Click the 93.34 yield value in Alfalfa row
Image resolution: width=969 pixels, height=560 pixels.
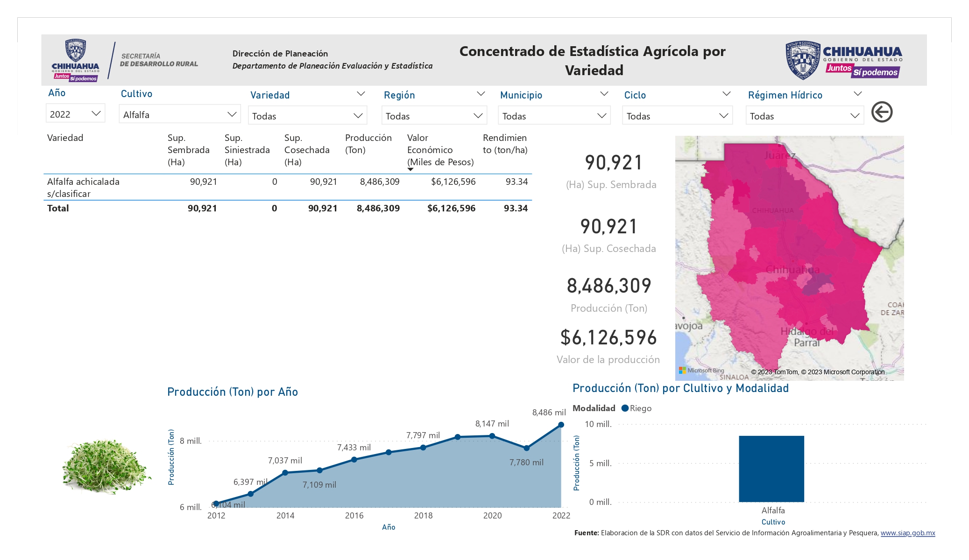(516, 182)
